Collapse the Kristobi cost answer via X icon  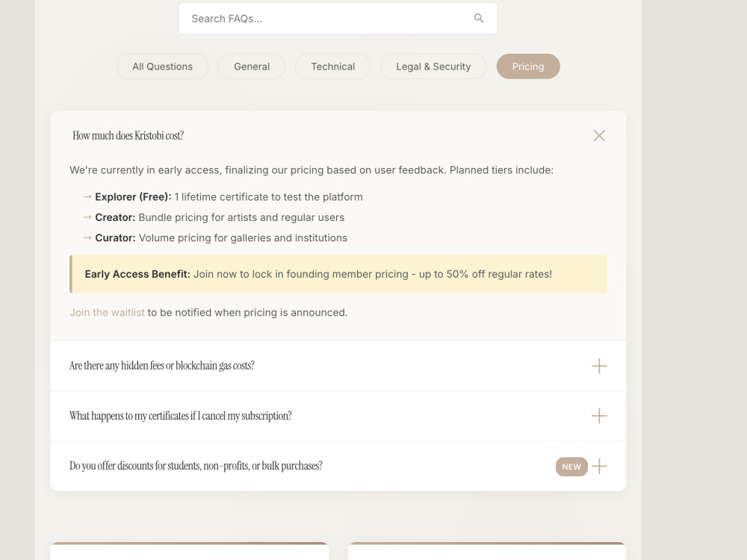(599, 136)
